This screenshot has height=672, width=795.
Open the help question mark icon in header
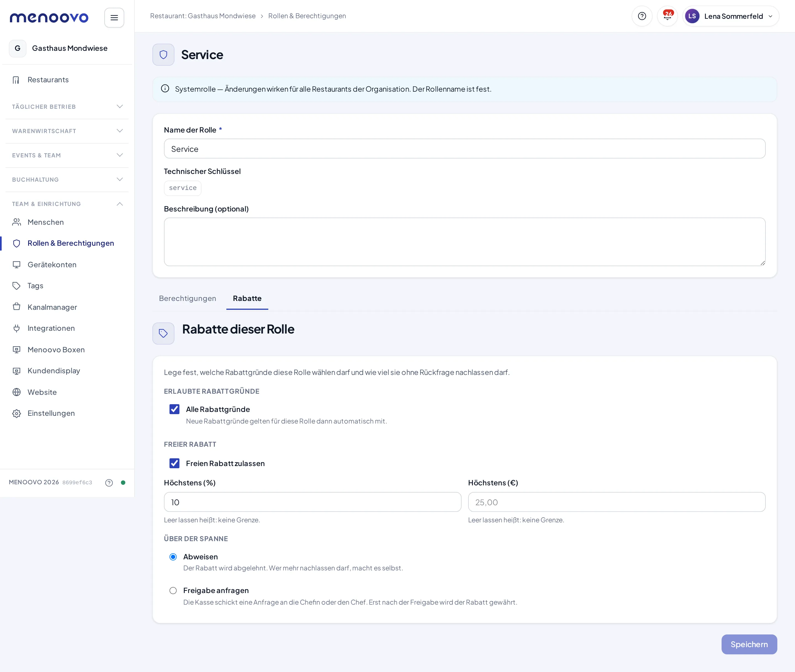click(642, 16)
